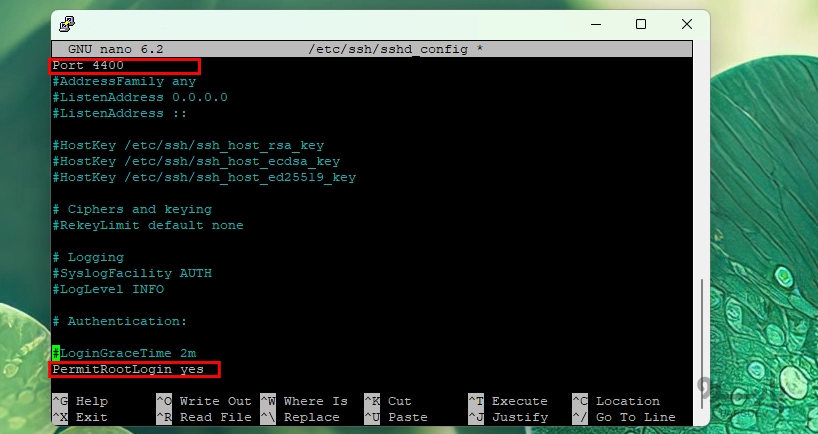Click the Paste shortcut label

pyautogui.click(x=407, y=417)
